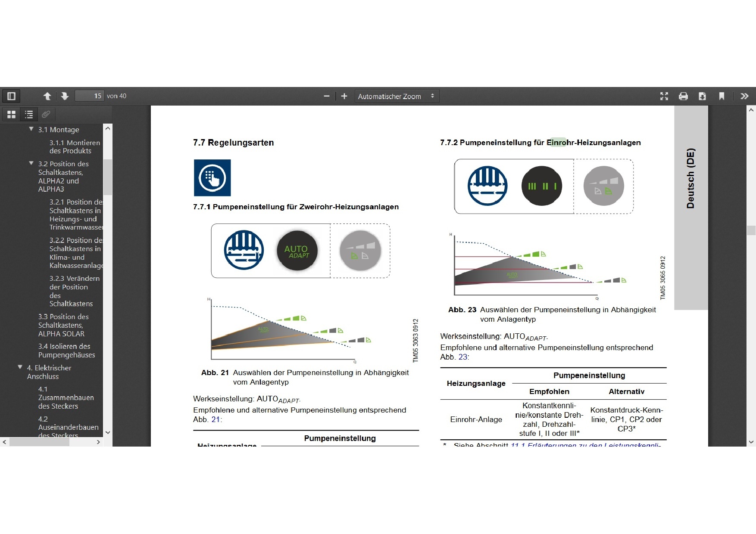Collapse the 3.1 Montage outline item
Screen dimensions: 756x534
click(x=31, y=129)
